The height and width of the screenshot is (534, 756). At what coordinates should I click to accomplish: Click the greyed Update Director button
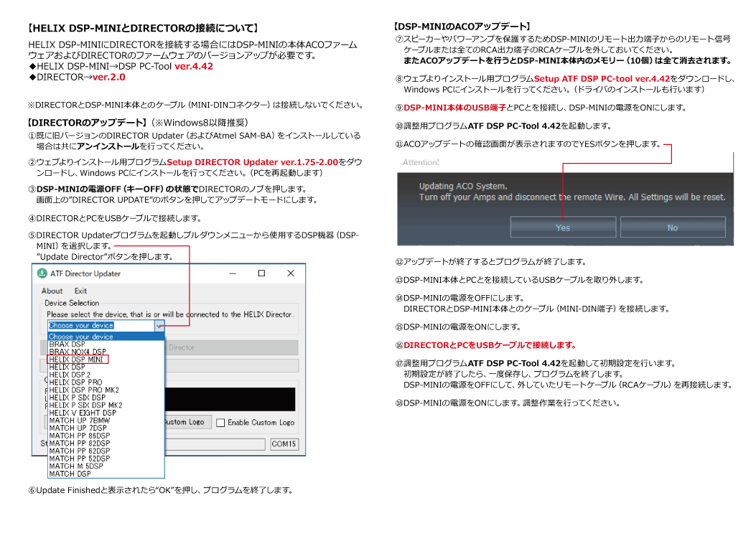point(231,347)
